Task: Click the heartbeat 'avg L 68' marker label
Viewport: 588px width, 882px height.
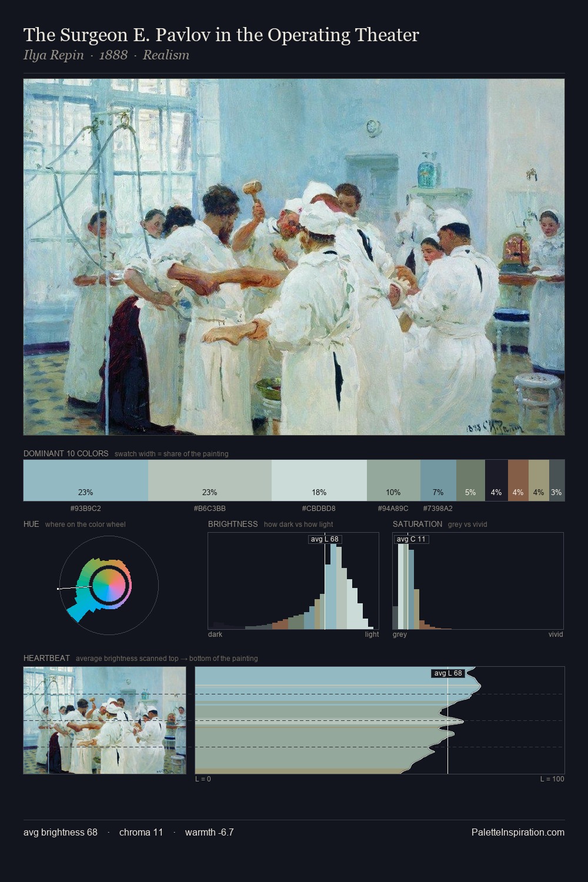Action: (x=448, y=673)
